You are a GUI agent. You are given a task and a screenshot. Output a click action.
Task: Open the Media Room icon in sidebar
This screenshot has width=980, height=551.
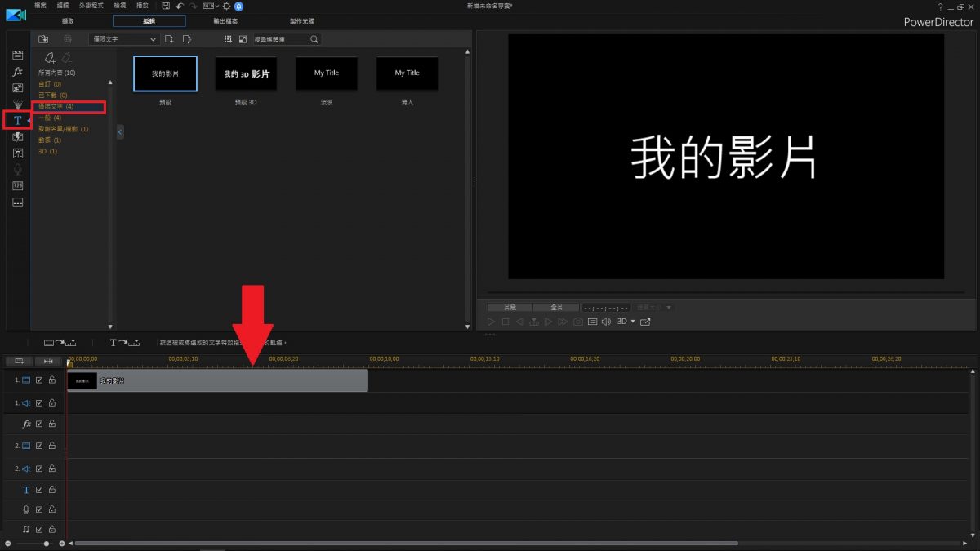pos(17,55)
